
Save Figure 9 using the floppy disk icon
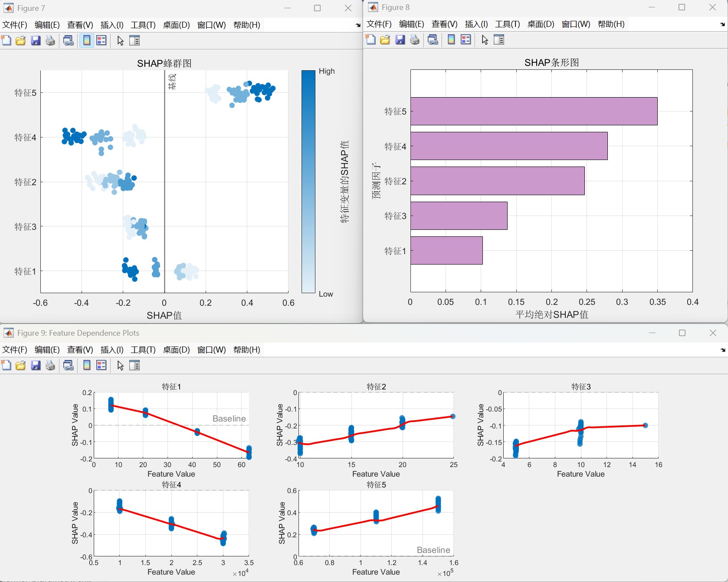tap(36, 366)
